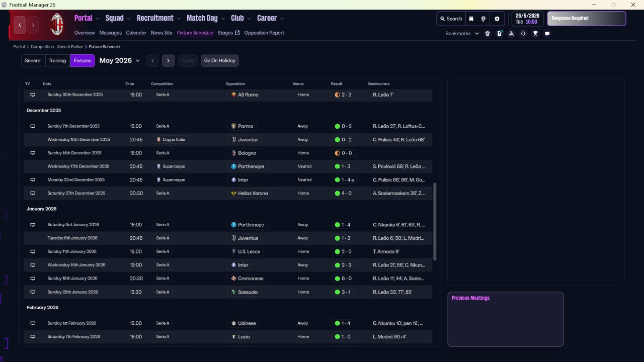Click the player search bookmark icon
The height and width of the screenshot is (362, 644).
511,34
